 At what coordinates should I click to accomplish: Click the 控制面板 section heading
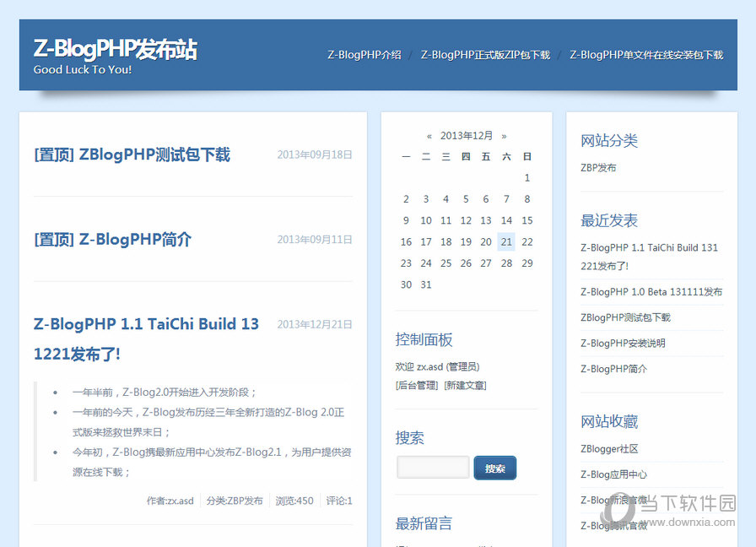424,339
